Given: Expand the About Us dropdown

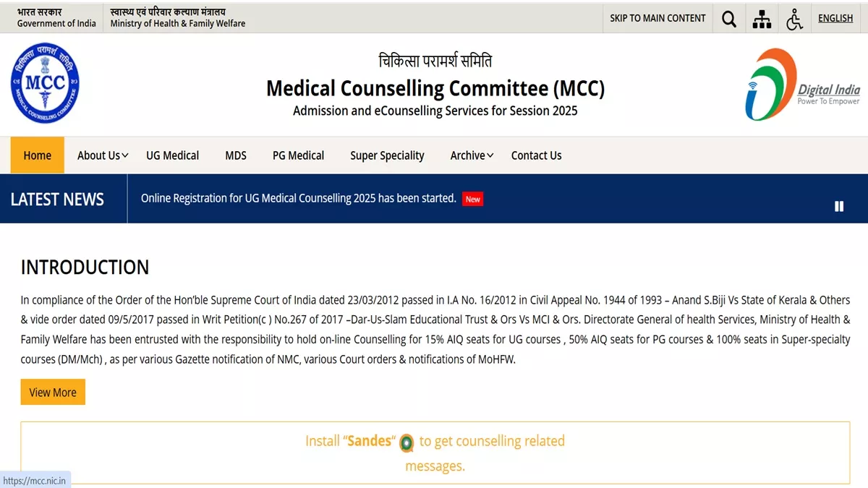Looking at the screenshot, I should pos(103,155).
